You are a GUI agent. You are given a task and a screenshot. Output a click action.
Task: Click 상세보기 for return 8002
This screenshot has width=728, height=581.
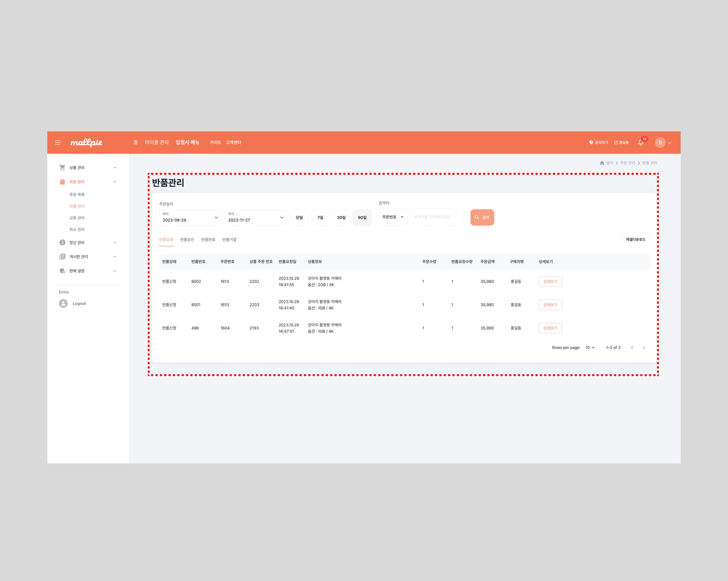550,281
